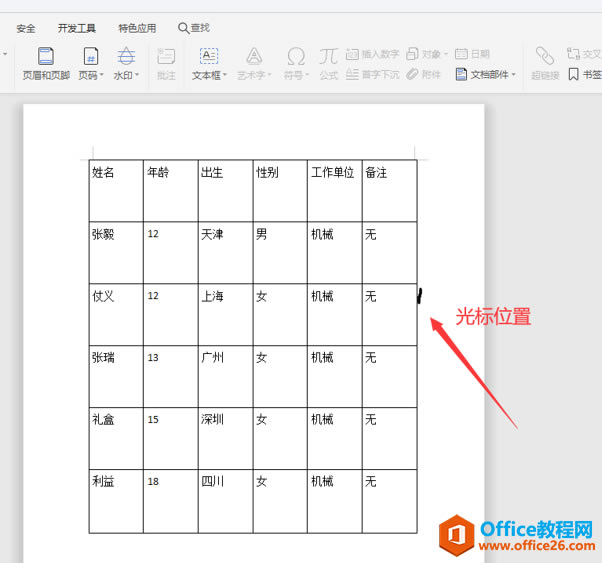Image resolution: width=602 pixels, height=563 pixels.
Task: Click the 日期 date icon
Action: (461, 54)
